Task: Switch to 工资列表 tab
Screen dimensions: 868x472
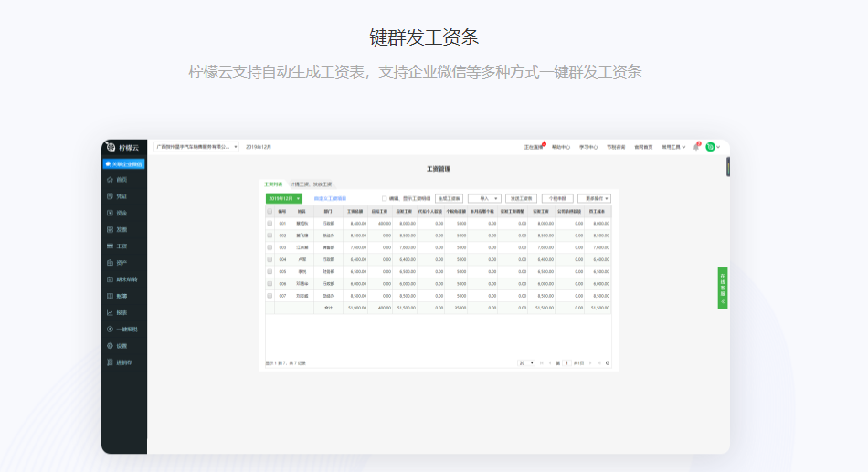Action: point(273,184)
